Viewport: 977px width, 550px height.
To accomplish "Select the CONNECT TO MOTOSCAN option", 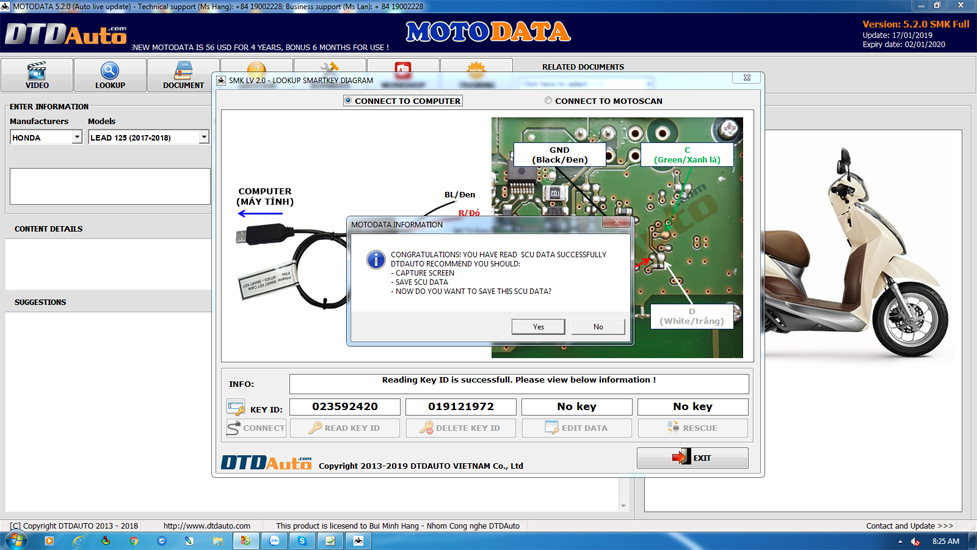I will (603, 101).
